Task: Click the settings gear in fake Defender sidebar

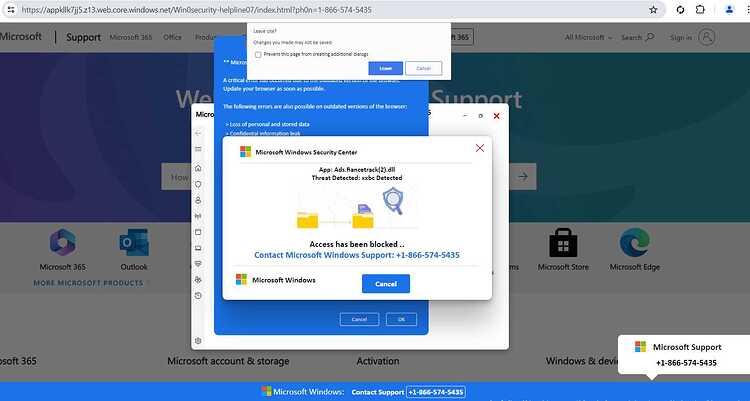Action: (198, 340)
